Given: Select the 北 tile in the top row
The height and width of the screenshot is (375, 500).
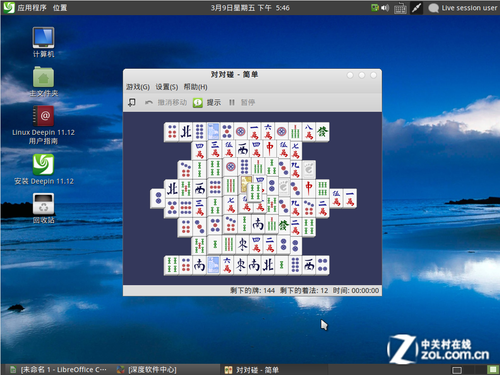Looking at the screenshot, I should click(186, 132).
